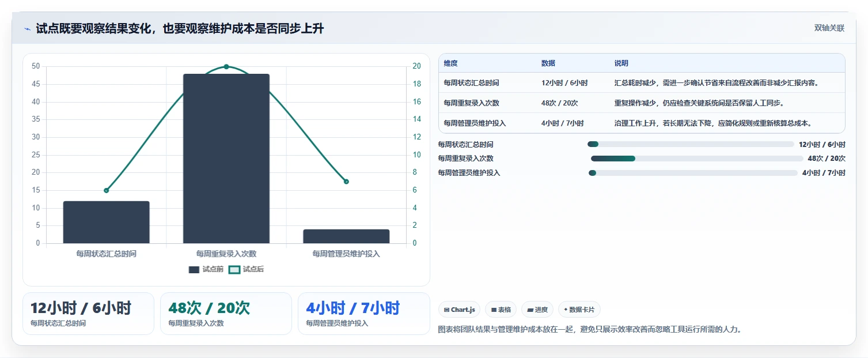Click the 表格 tag chip
Image resolution: width=868 pixels, height=358 pixels.
coord(501,310)
